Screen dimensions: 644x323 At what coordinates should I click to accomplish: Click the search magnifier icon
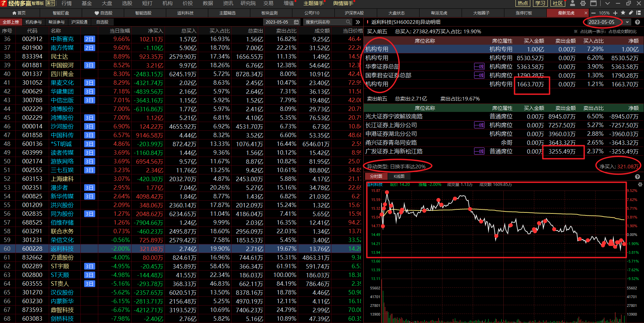348,22
